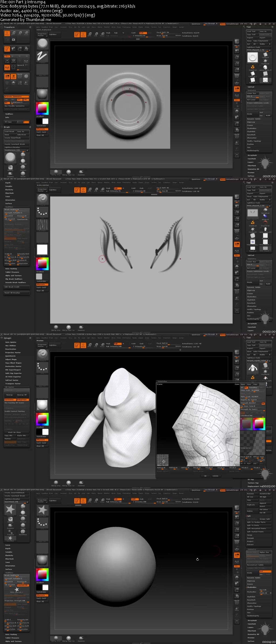Click the BPR render icon in the 00:01:00 frame

237,42
